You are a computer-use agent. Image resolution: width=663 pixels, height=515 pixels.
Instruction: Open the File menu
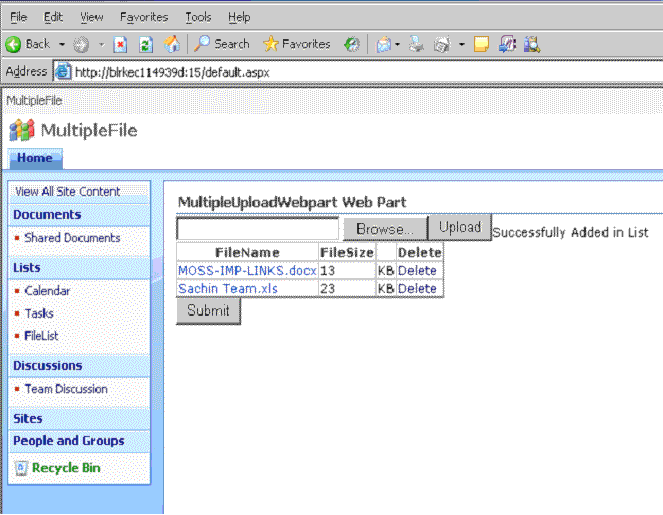(19, 17)
